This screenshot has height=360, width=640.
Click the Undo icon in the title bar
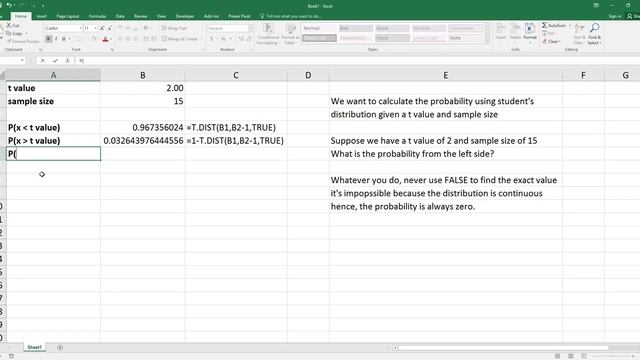9,5
